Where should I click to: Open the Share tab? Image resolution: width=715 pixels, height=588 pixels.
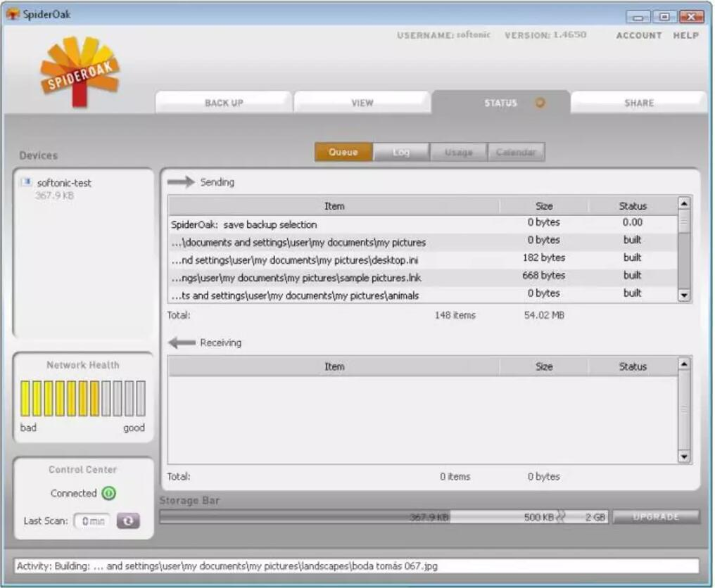pos(638,103)
